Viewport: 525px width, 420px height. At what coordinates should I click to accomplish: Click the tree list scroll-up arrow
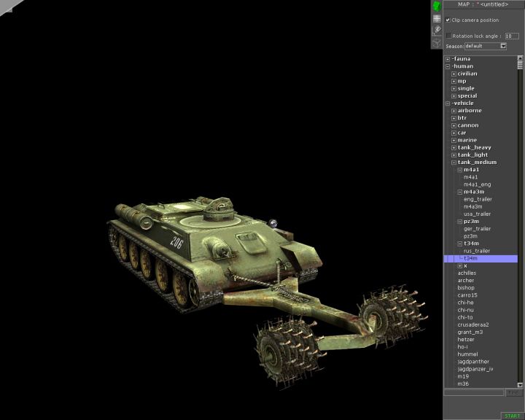[521, 58]
